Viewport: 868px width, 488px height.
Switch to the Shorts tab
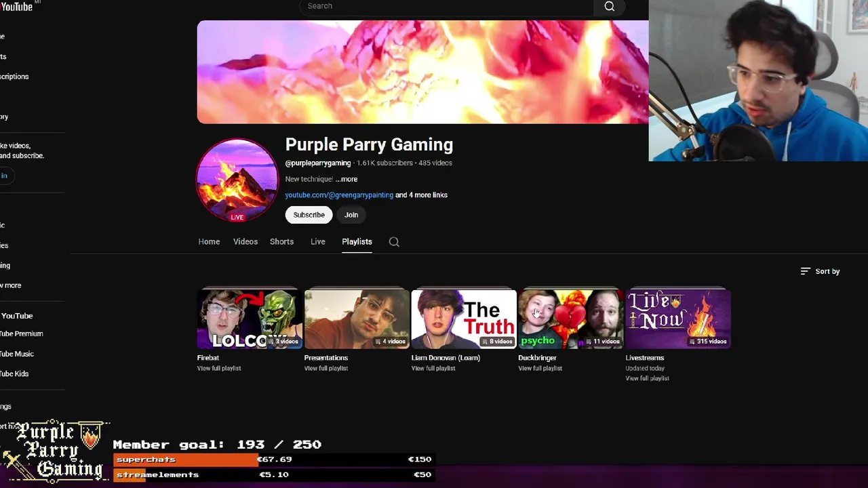click(x=281, y=242)
